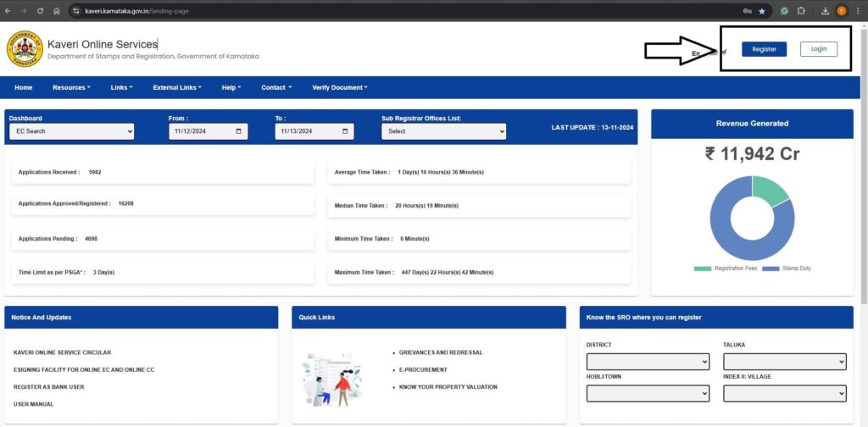Open the E-PROCUREMENT quick link
The width and height of the screenshot is (868, 427).
(423, 369)
